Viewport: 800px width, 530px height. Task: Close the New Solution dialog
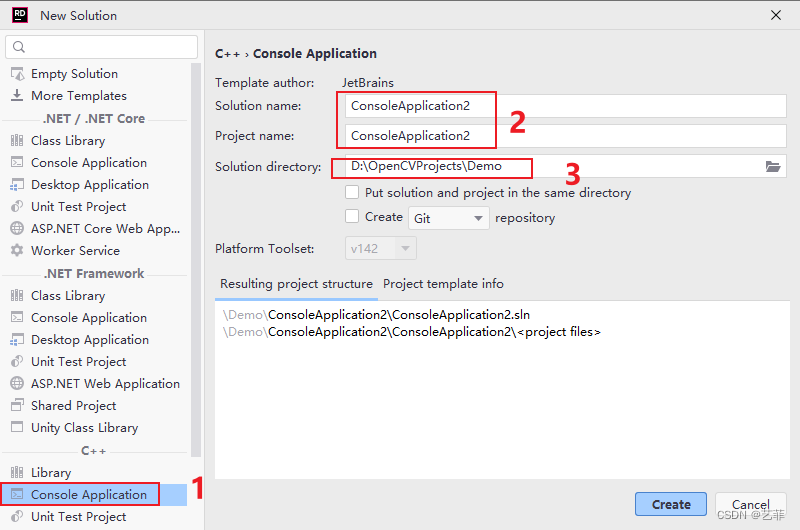point(776,15)
